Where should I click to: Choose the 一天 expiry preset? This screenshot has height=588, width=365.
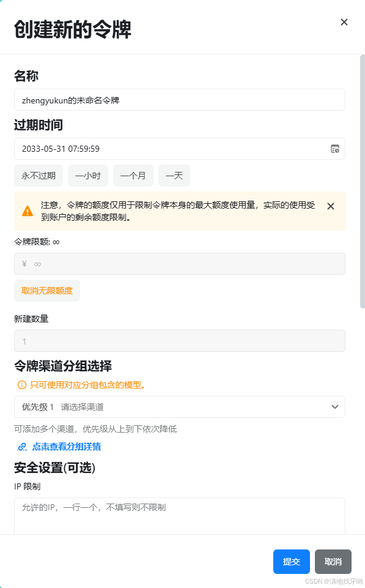click(174, 176)
